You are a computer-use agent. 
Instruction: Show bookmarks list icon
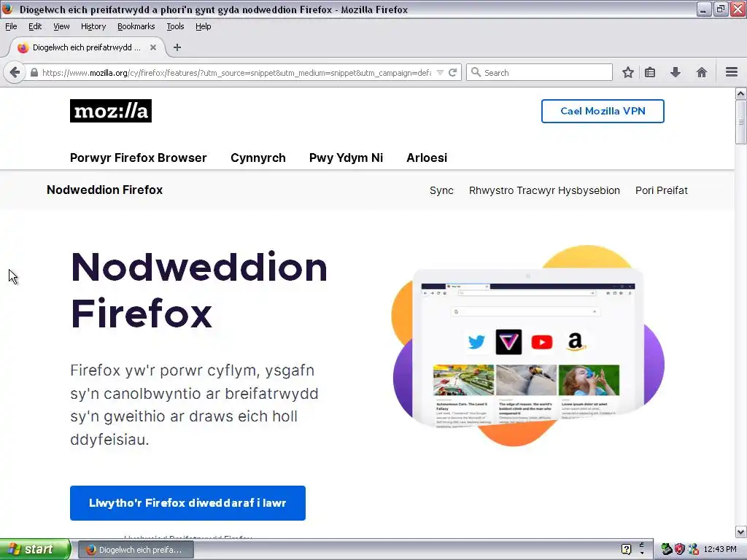(650, 72)
